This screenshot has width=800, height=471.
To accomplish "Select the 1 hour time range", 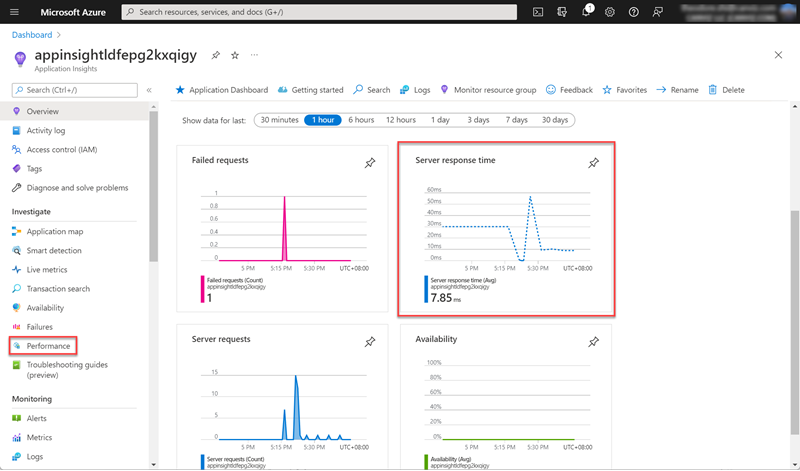I will [x=323, y=120].
